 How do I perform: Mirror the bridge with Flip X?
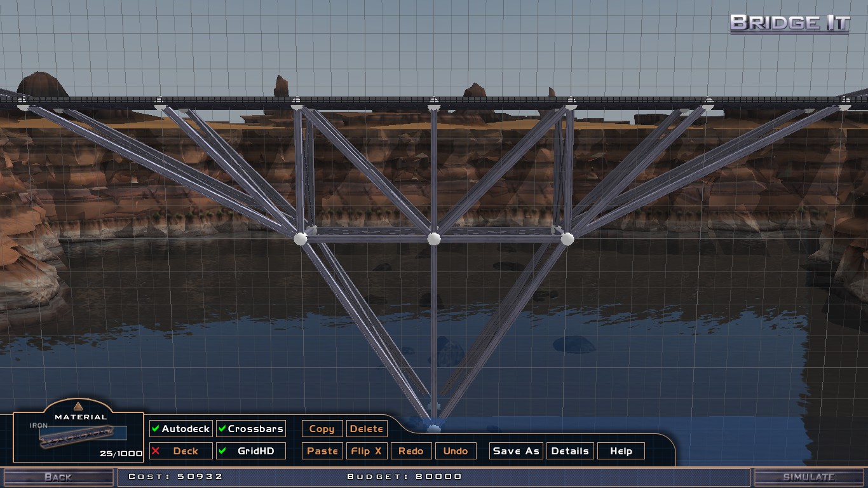coord(367,451)
